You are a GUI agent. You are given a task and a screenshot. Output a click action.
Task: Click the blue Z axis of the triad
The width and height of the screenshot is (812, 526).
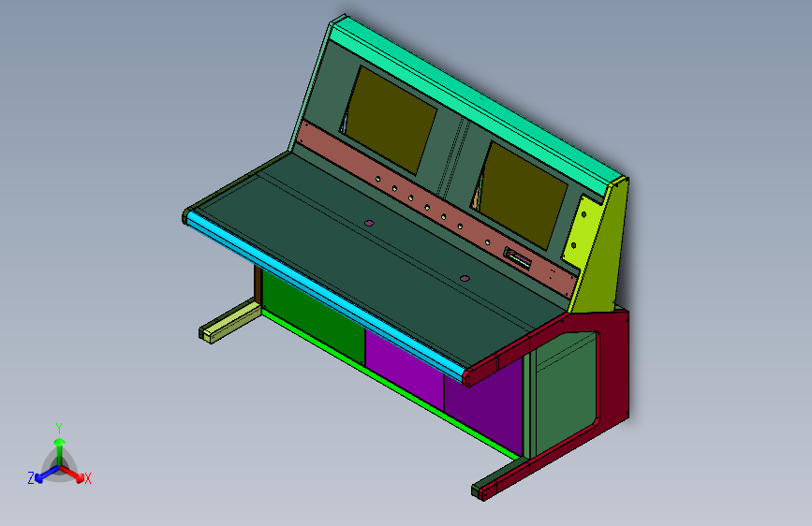pos(47,474)
